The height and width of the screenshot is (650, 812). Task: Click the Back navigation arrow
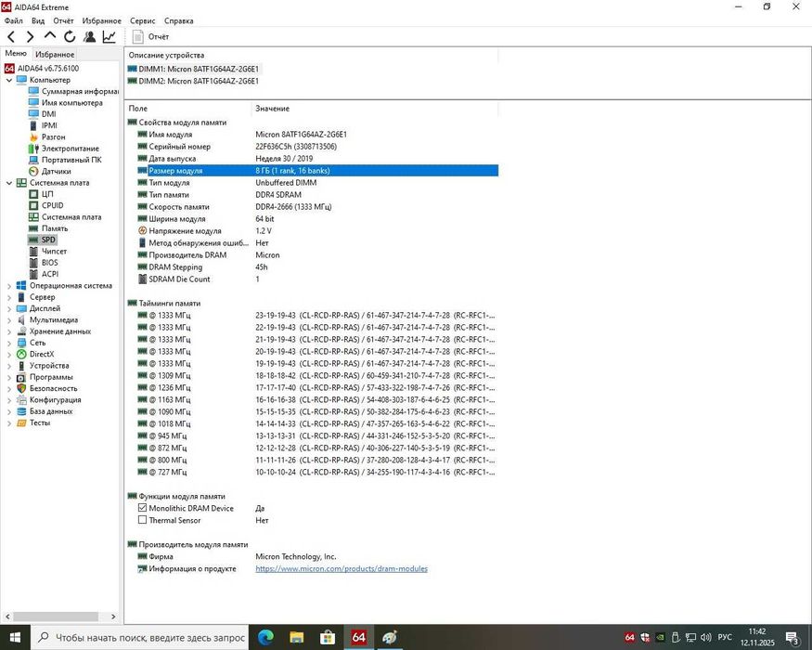coord(11,36)
